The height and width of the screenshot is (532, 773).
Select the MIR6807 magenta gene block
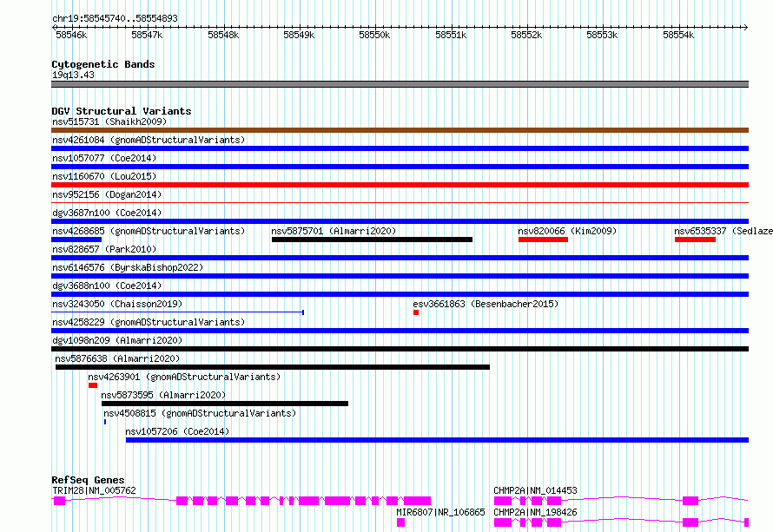(400, 522)
